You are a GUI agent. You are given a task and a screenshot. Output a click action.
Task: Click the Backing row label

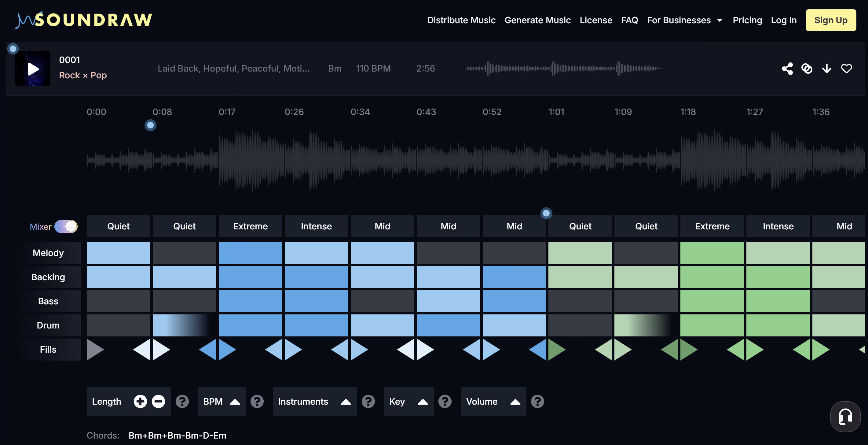pyautogui.click(x=48, y=277)
